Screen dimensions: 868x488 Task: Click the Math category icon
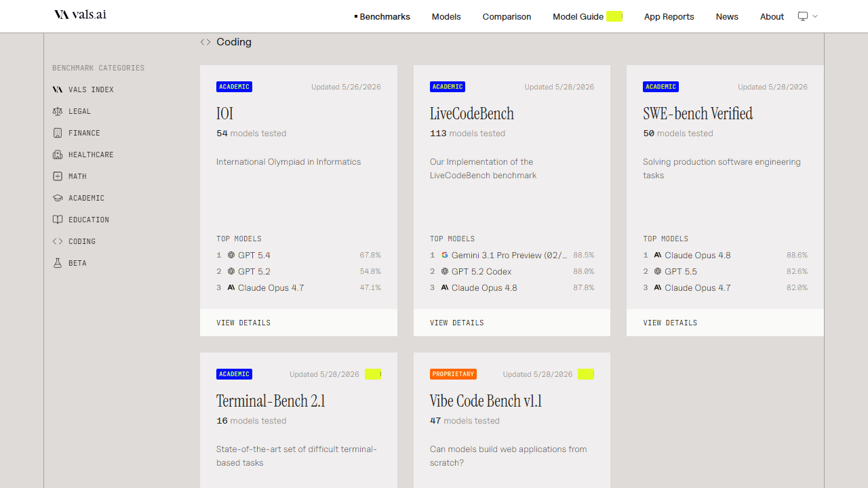[58, 176]
